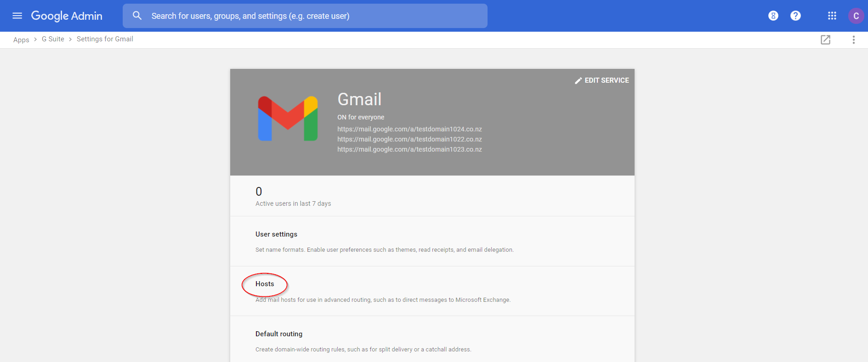This screenshot has height=362, width=868.
Task: Click the Set name formats description text
Action: [385, 250]
